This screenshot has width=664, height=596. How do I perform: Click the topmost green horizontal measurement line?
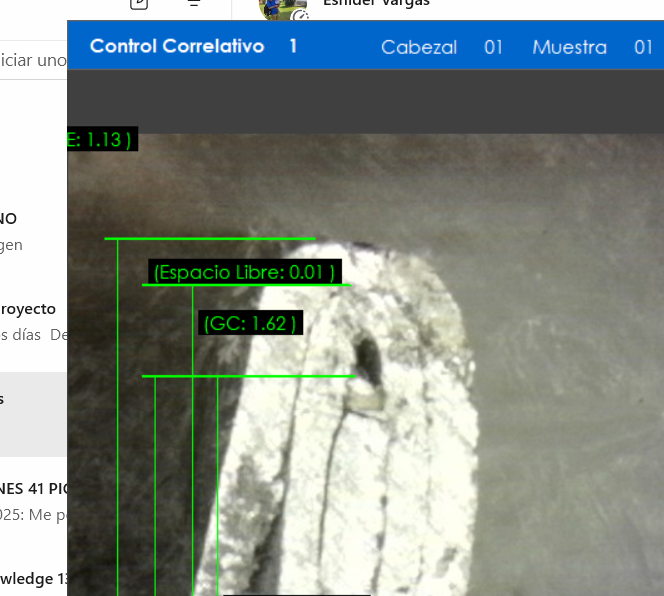(x=210, y=239)
